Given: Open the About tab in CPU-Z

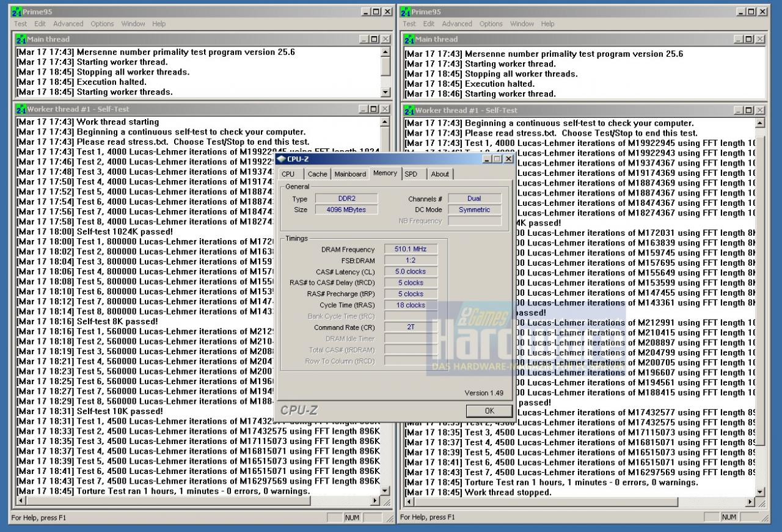Looking at the screenshot, I should [x=440, y=174].
